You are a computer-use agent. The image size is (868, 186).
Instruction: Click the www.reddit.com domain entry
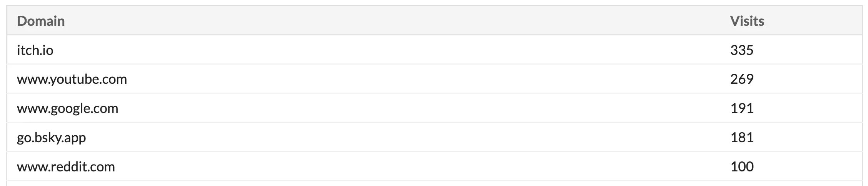point(66,167)
